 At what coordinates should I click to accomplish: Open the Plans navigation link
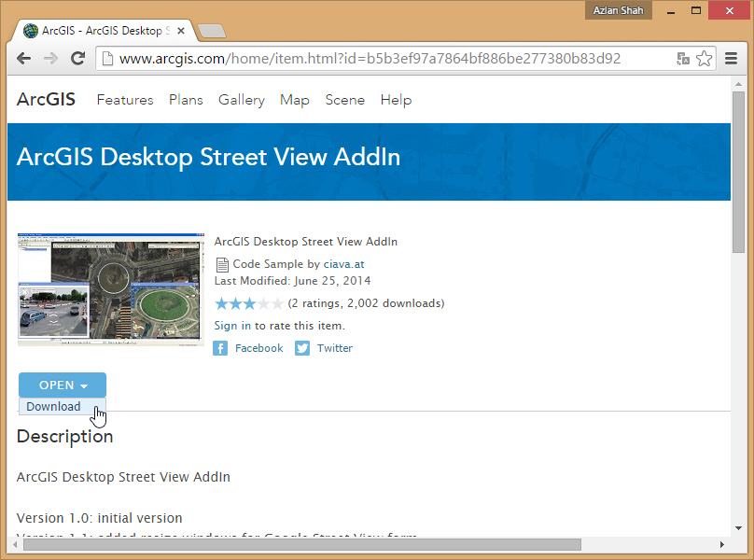tap(186, 100)
